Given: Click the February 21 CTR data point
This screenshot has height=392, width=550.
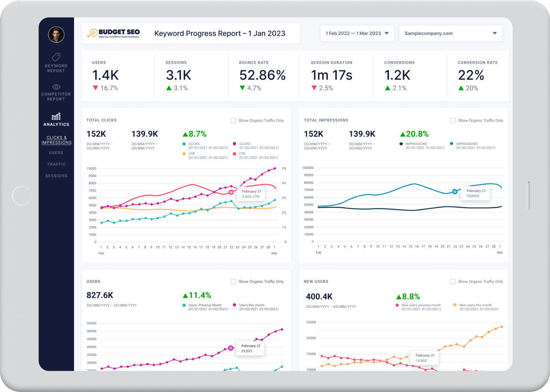Looking at the screenshot, I should click(x=231, y=192).
